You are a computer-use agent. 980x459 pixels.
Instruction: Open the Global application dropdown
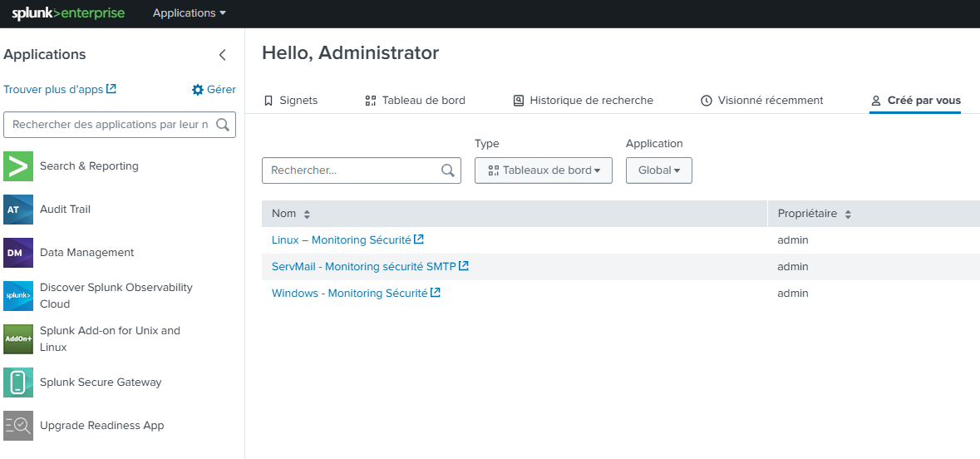click(x=659, y=170)
